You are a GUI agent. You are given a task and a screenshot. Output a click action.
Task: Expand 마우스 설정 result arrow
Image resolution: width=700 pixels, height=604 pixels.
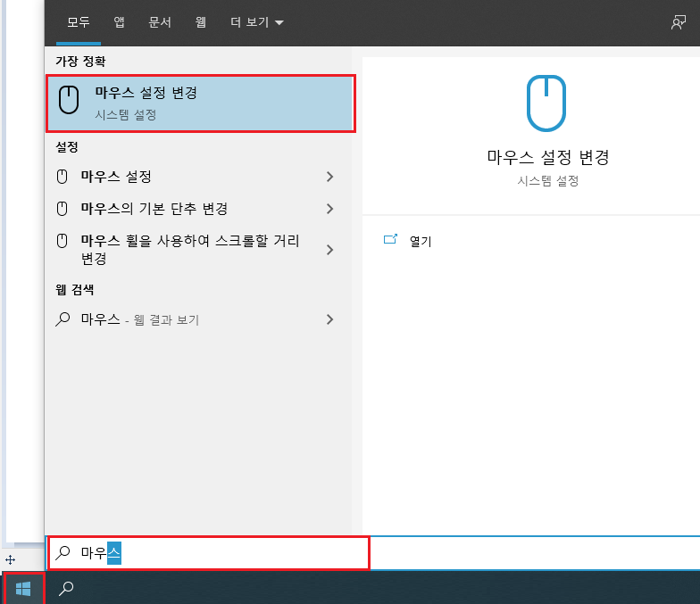(x=330, y=177)
